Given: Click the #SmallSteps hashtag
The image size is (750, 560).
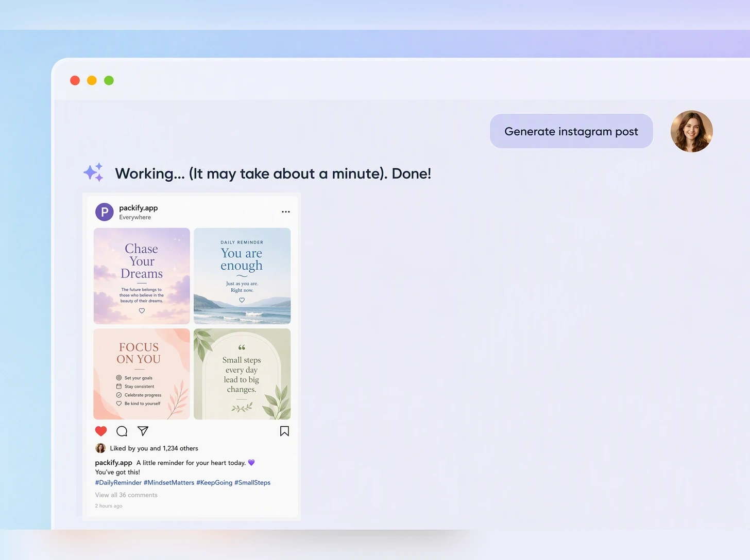Looking at the screenshot, I should pyautogui.click(x=252, y=483).
